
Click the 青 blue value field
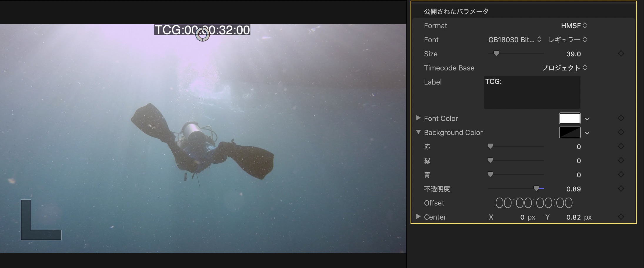pos(578,175)
